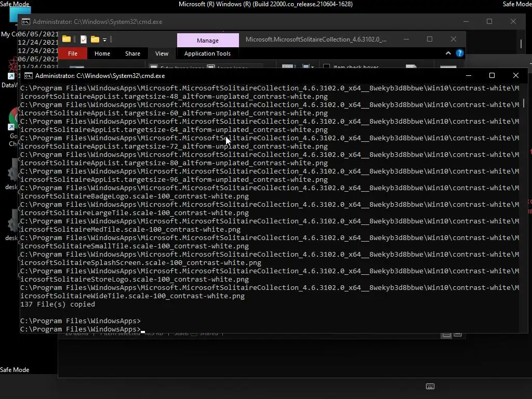Click the front console's vertical scrollbar thumb

click(x=524, y=103)
